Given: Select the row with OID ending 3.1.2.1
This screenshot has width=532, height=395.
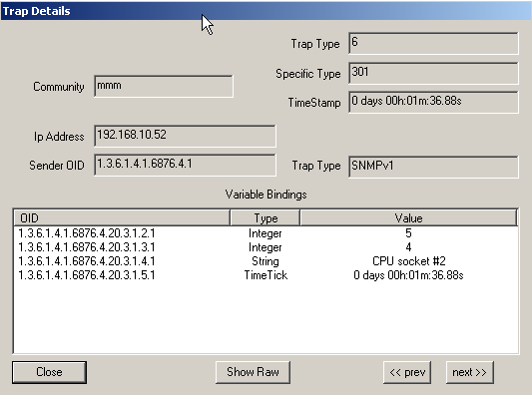Looking at the screenshot, I should click(x=266, y=233).
